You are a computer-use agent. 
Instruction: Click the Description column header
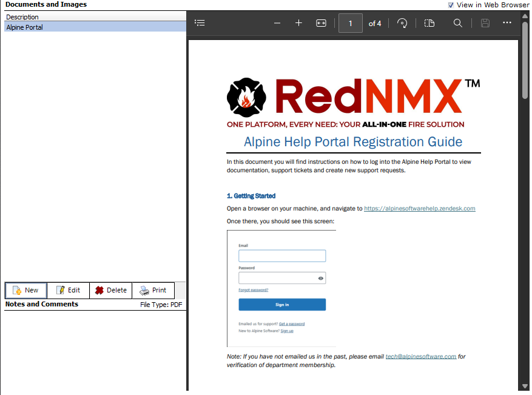(95, 16)
